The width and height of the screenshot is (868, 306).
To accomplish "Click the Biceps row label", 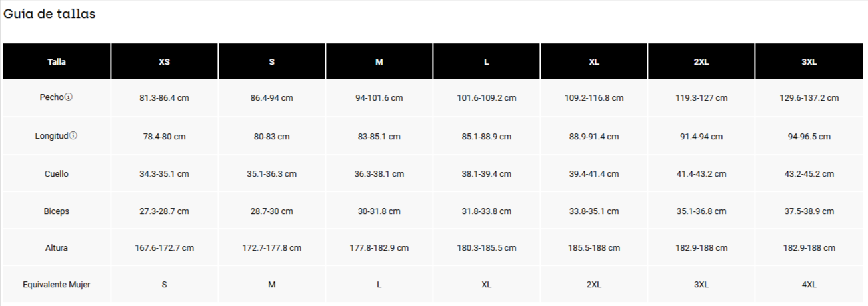I will tap(57, 211).
